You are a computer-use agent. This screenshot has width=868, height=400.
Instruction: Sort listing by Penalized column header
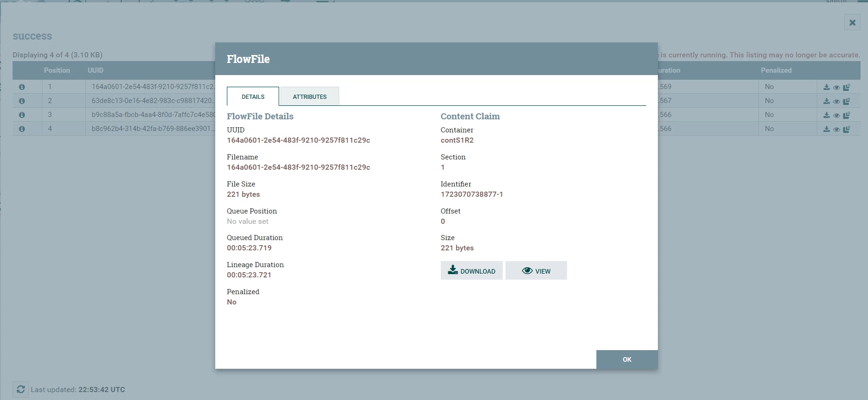pyautogui.click(x=776, y=70)
